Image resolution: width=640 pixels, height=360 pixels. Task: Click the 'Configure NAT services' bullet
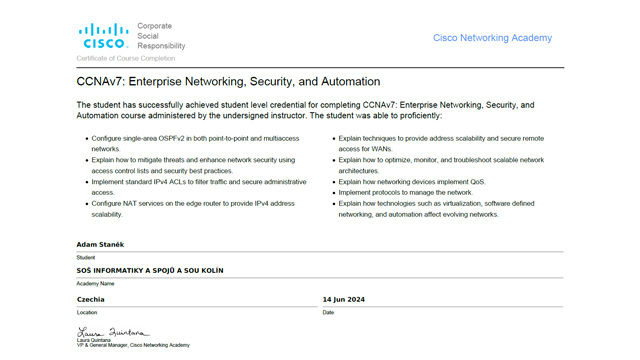click(x=193, y=209)
